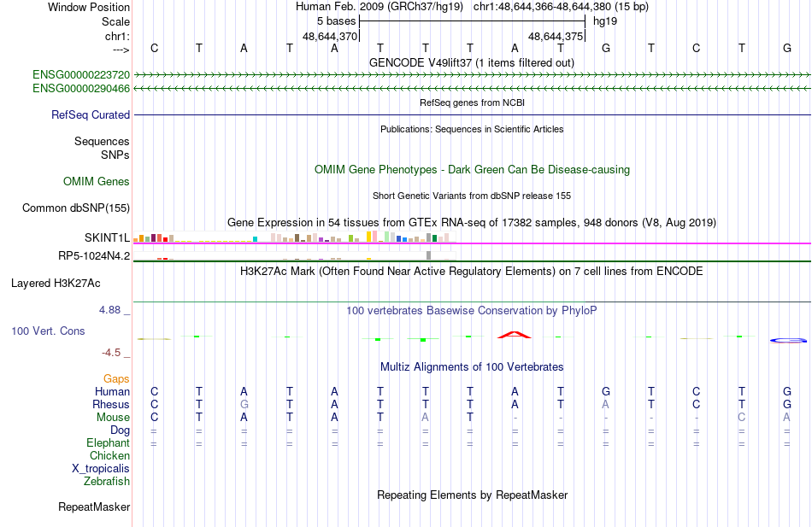
Task: Select the X_tropicalis alignment row label
Action: 101,469
